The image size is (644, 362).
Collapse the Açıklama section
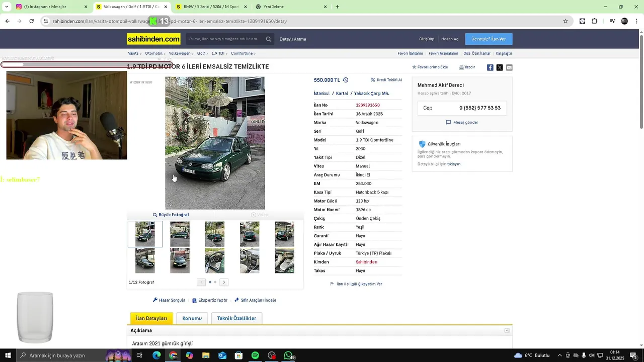507,330
